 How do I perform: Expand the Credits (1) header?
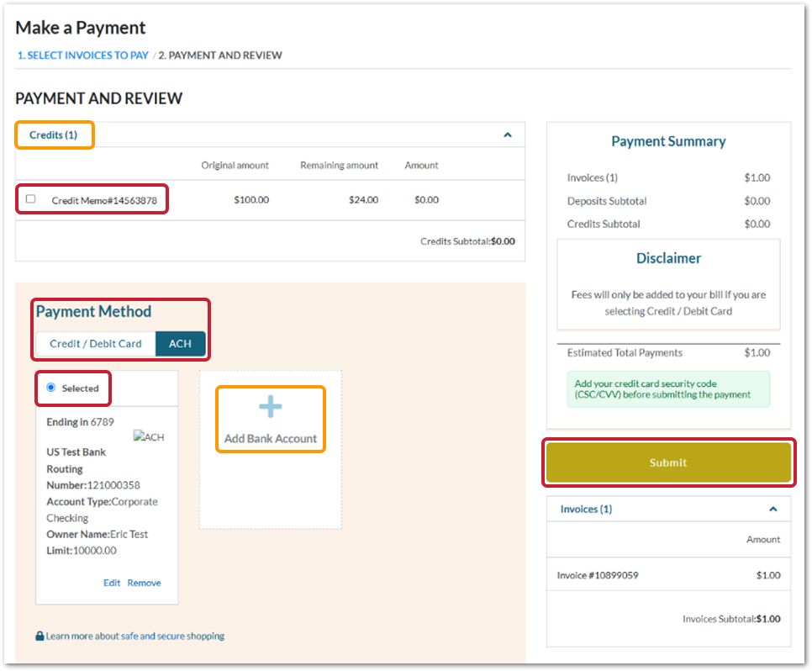tap(54, 135)
